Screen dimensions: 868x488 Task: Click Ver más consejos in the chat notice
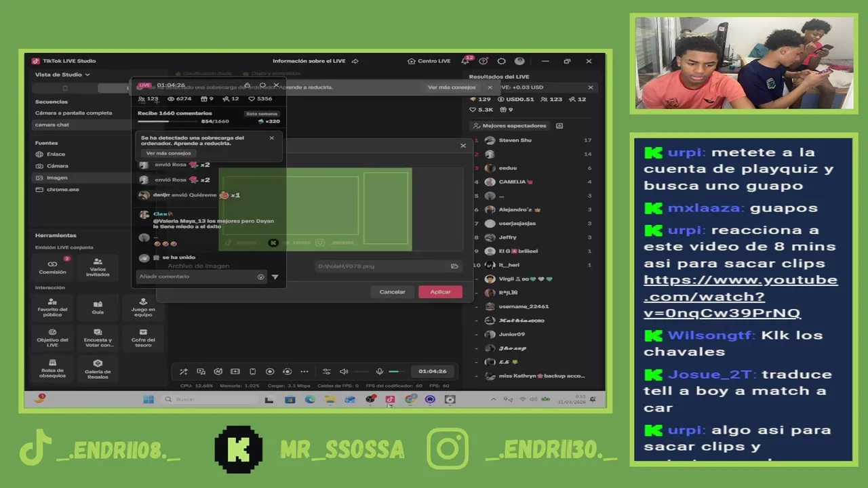(169, 153)
